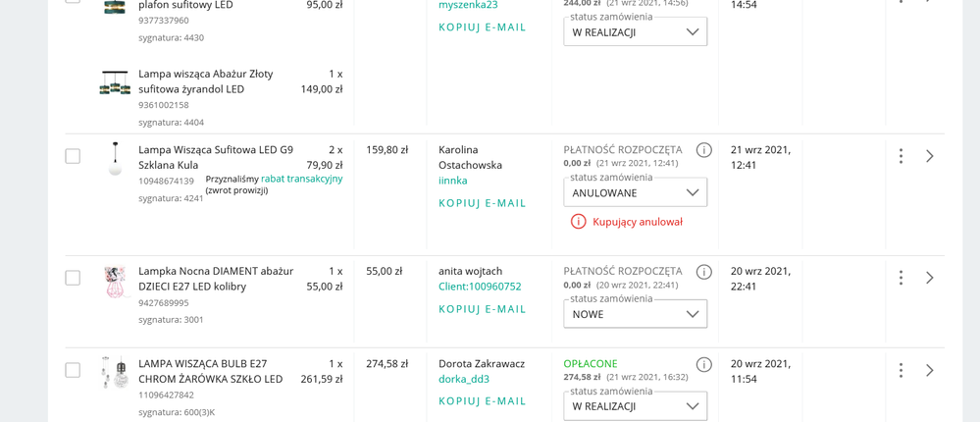Open the NOWE order status dropdown
Image resolution: width=980 pixels, height=422 pixels.
[635, 315]
